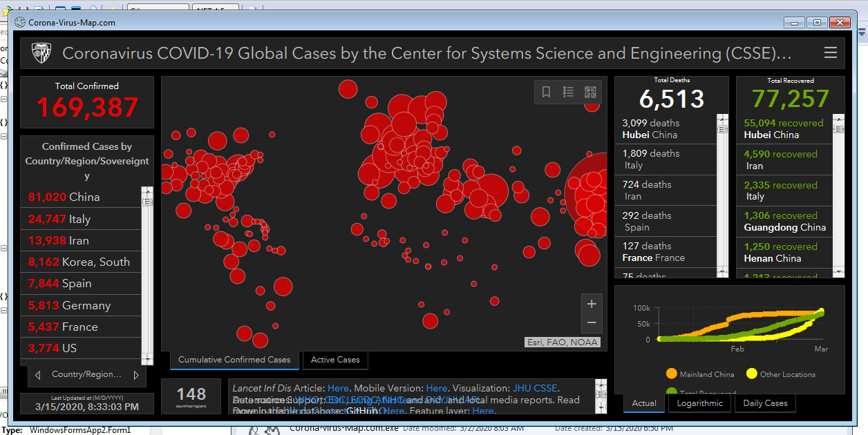Select Iran 4,590 recovered entry

[784, 160]
